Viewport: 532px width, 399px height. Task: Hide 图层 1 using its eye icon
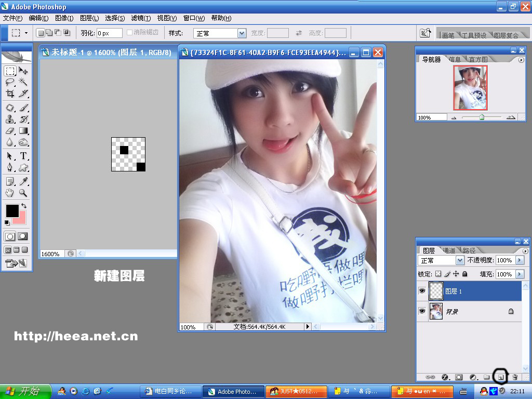point(422,291)
